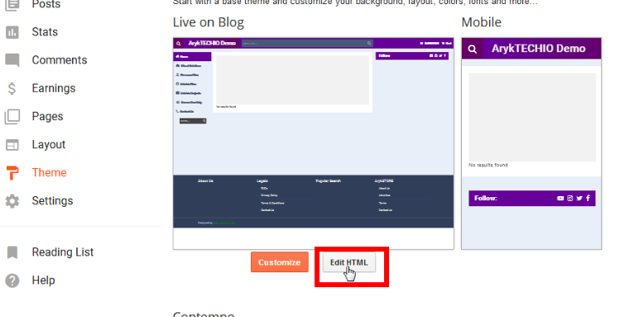Click the Edit HTML button
Image resolution: width=644 pixels, height=317 pixels.
349,262
